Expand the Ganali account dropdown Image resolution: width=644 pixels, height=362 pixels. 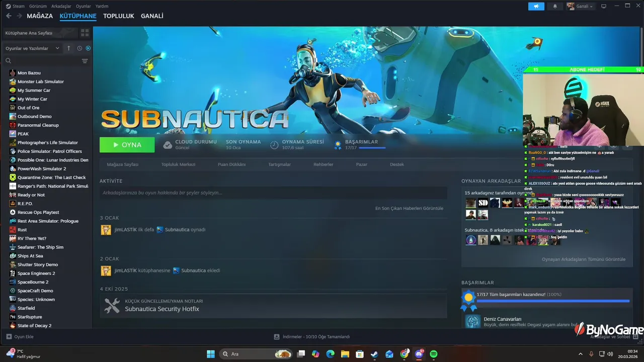point(580,6)
